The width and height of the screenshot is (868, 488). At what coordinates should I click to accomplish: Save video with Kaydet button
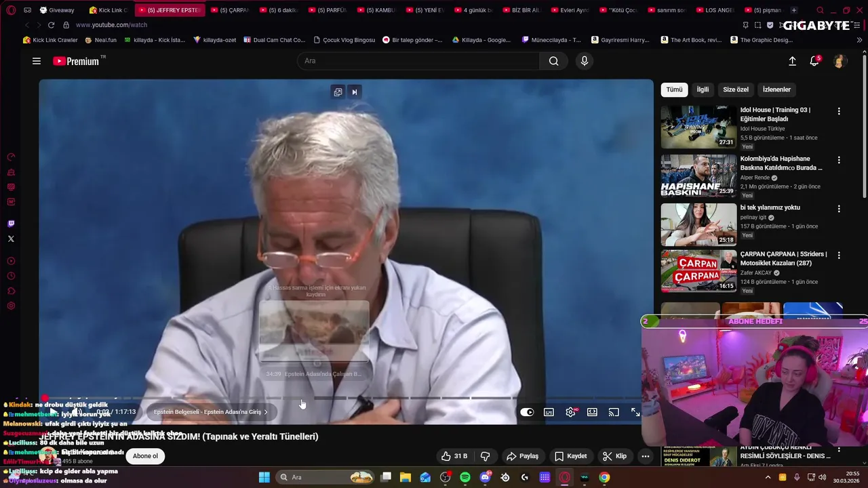pyautogui.click(x=570, y=456)
